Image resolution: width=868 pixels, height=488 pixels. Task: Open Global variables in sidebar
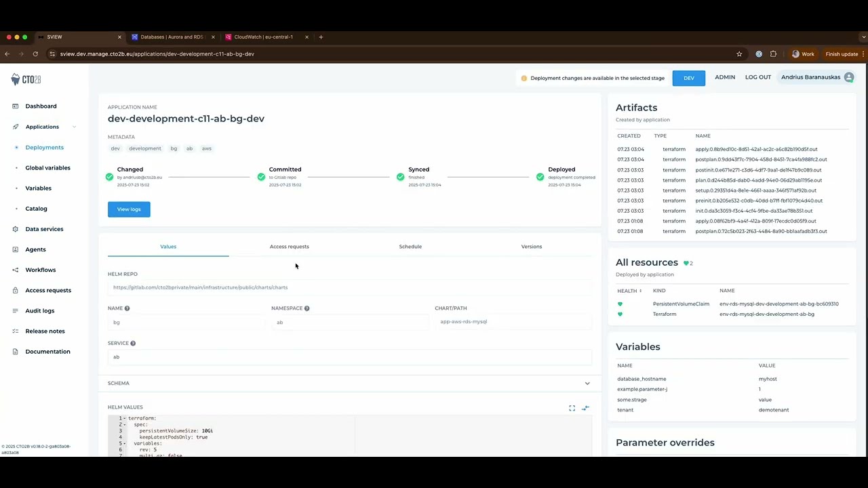tap(47, 168)
